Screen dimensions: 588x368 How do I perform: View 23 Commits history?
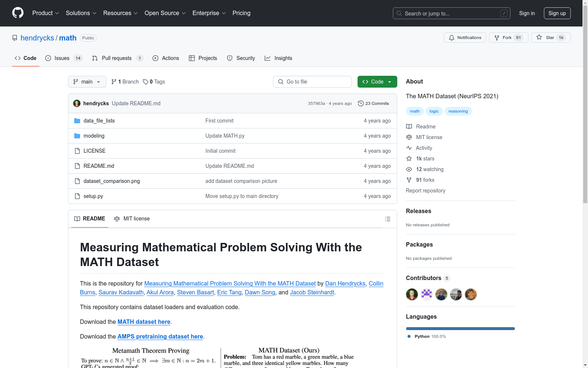click(x=373, y=103)
